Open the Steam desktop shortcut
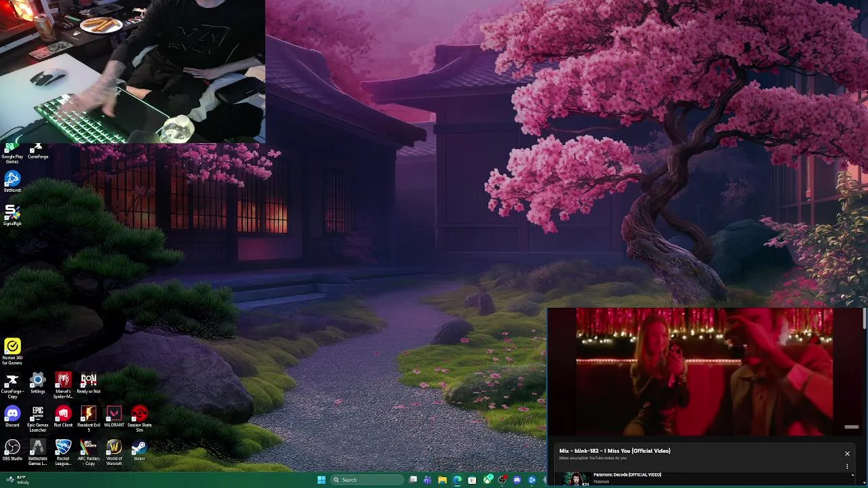This screenshot has height=488, width=868. pos(139,451)
